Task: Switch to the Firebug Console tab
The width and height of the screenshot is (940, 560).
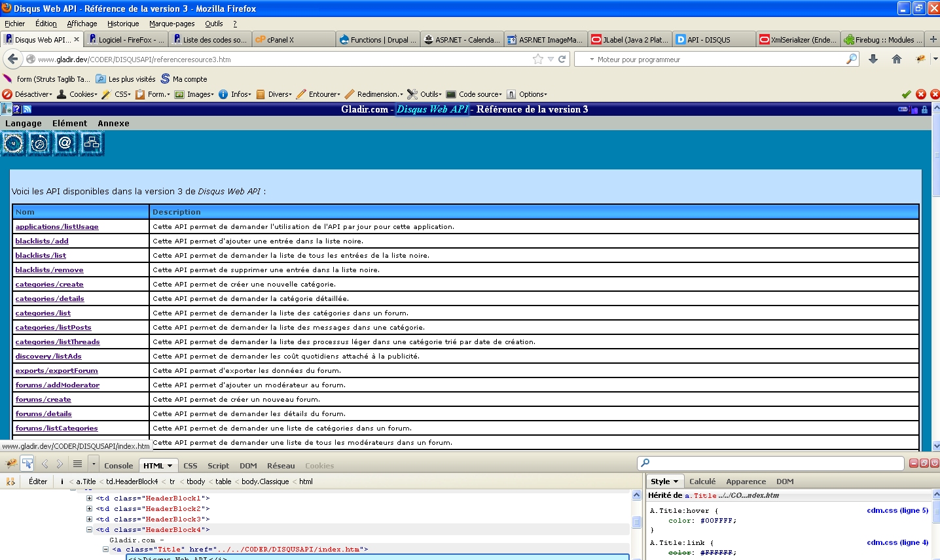Action: pyautogui.click(x=118, y=466)
